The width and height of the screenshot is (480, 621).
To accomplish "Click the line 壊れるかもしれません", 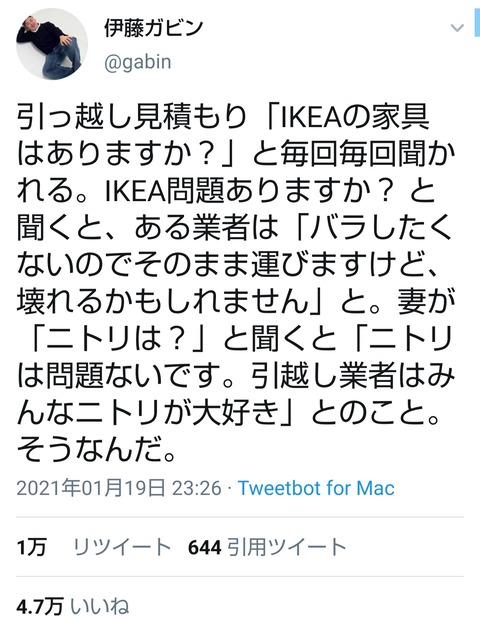I will 162,303.
